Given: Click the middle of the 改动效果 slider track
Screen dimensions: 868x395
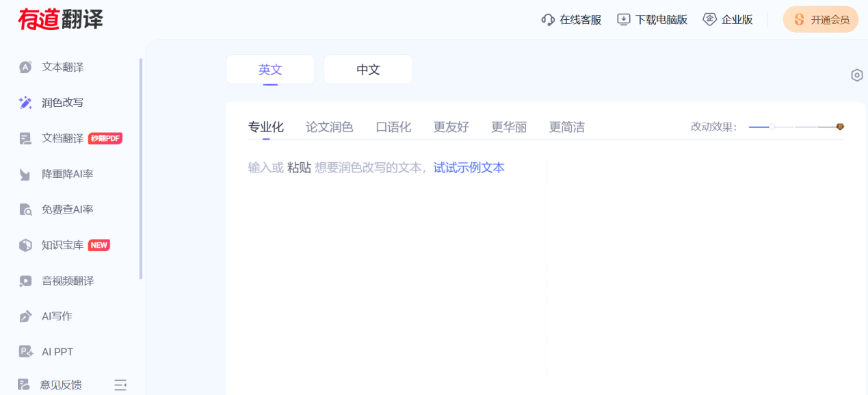Looking at the screenshot, I should click(795, 127).
